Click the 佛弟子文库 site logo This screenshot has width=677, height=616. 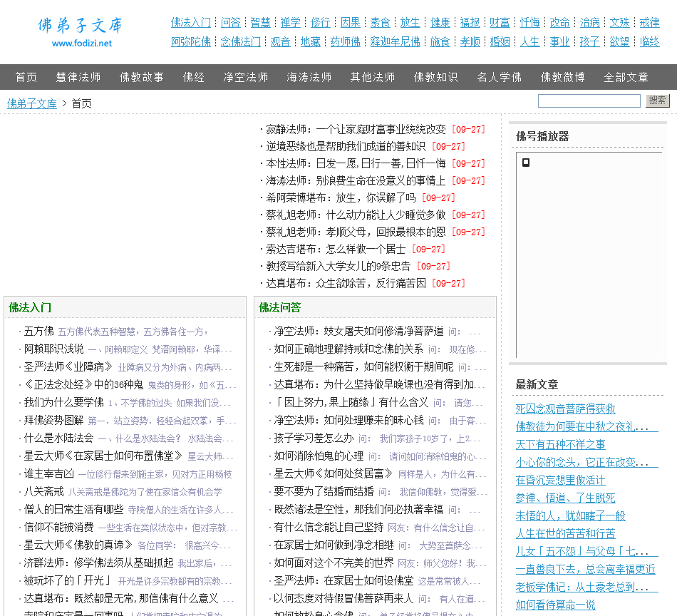(x=81, y=32)
